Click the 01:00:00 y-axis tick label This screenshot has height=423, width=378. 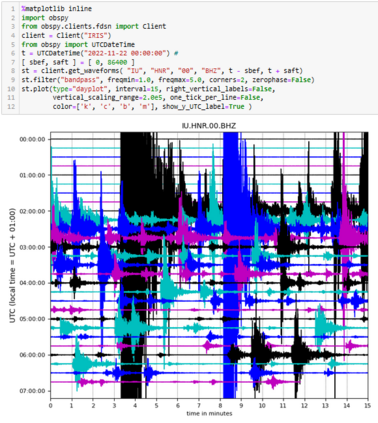coord(33,175)
